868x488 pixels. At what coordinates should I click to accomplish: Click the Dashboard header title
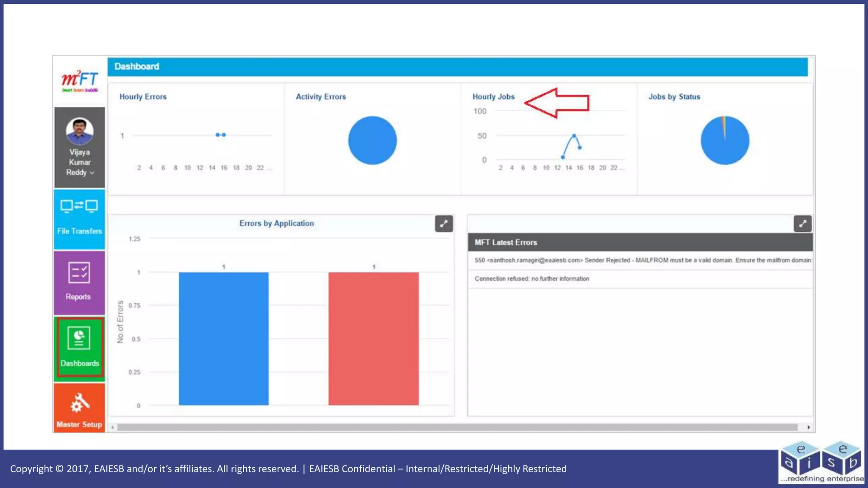pyautogui.click(x=136, y=67)
